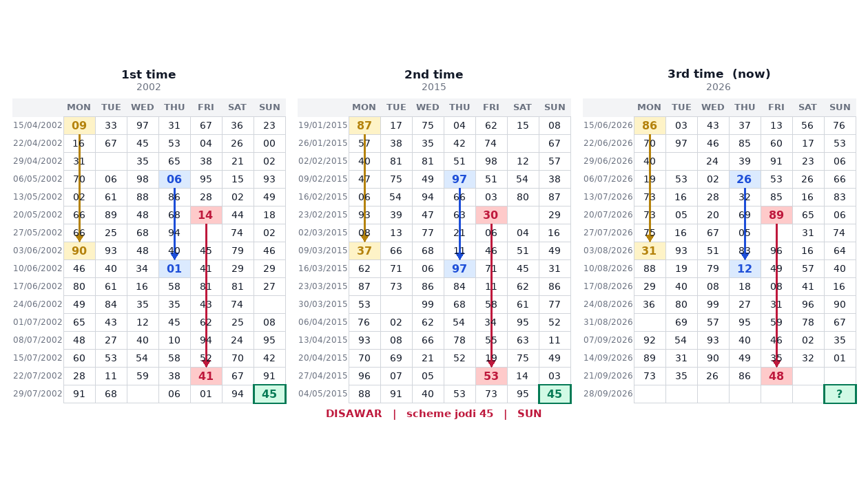This screenshot has width=868, height=488.
Task: Click the '3rd time (now)' heading
Action: [719, 74]
